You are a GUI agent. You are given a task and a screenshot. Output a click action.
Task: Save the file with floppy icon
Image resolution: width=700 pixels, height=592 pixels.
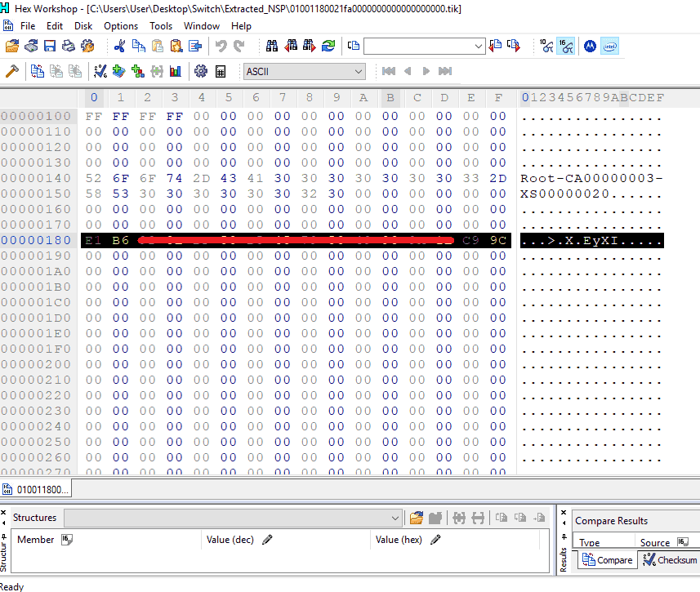[x=50, y=46]
